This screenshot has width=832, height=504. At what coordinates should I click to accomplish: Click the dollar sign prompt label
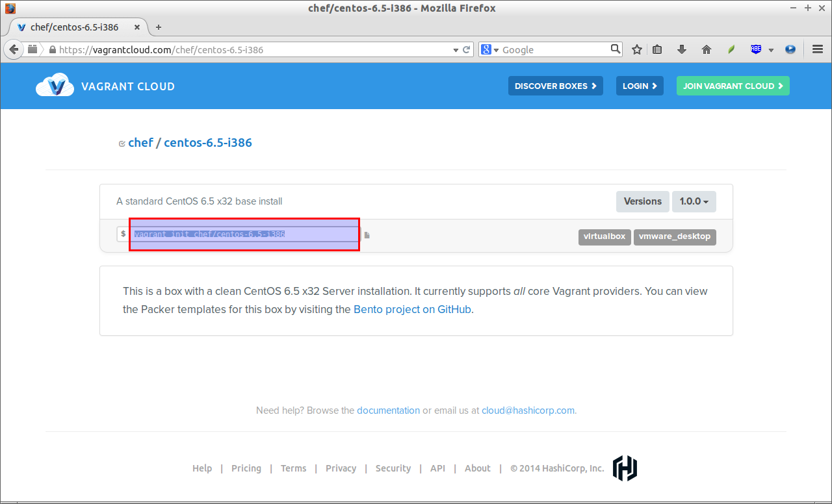click(x=123, y=234)
